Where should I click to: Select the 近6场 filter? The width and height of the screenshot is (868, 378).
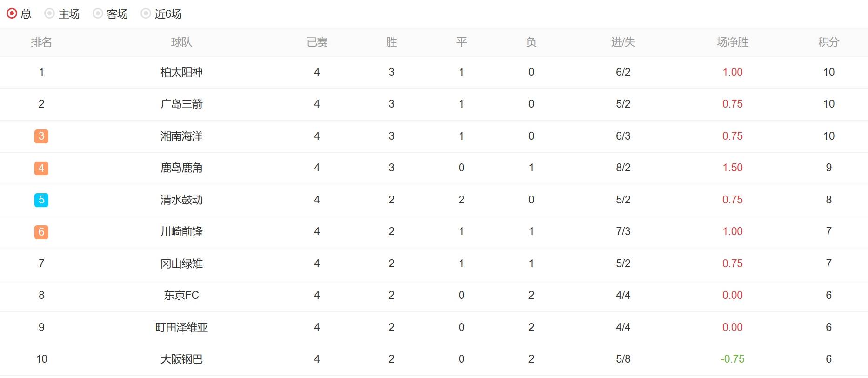click(146, 13)
